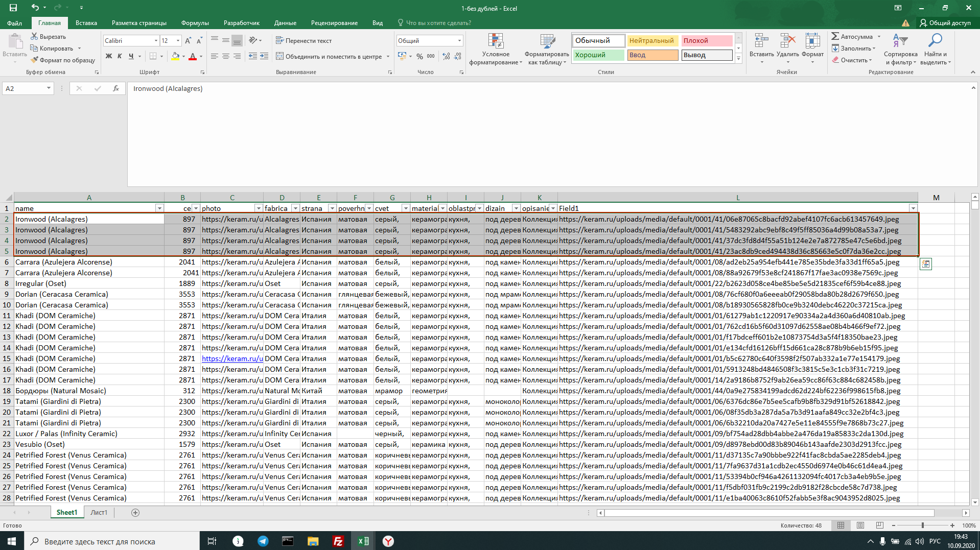Increase decimal places
Screen dimensions: 980x550
pos(446,56)
